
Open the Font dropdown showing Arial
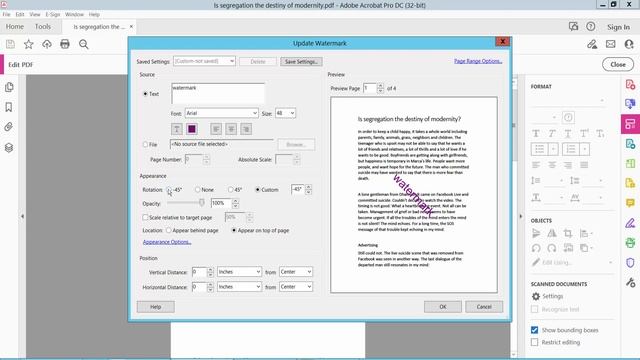[x=222, y=113]
